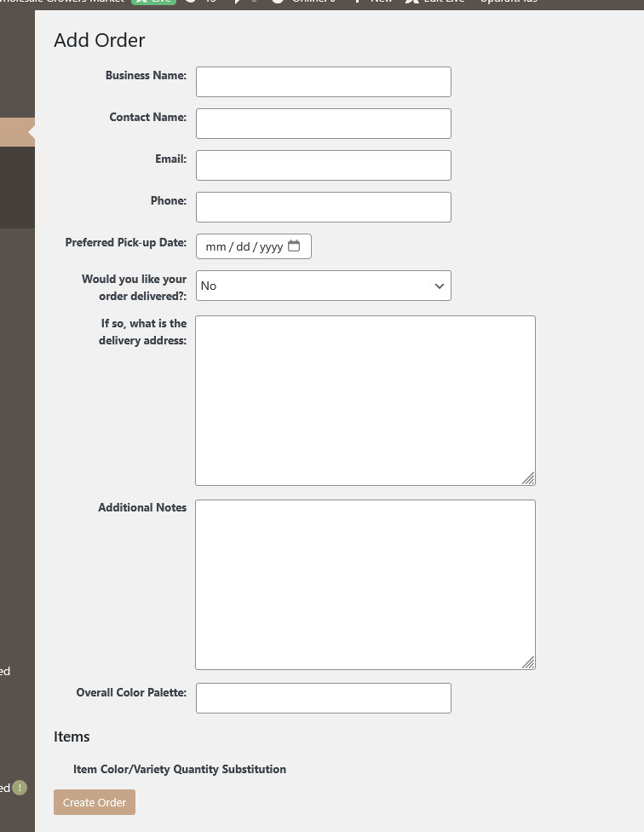Select the year segment of pick-up date
Image resolution: width=644 pixels, height=832 pixels.
click(x=271, y=247)
